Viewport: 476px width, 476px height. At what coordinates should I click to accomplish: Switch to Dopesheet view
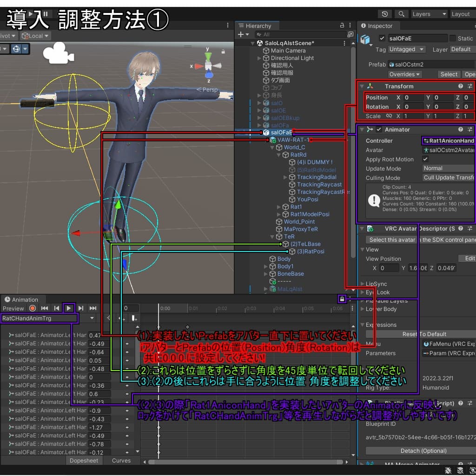coord(84,460)
